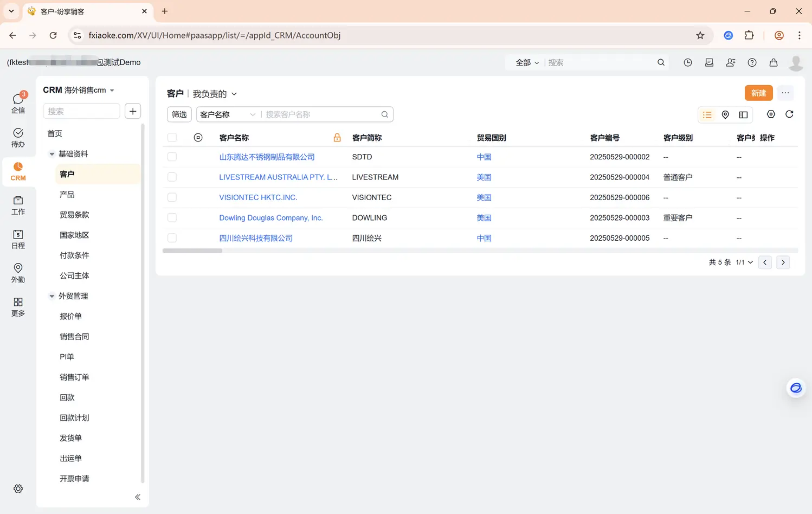The width and height of the screenshot is (812, 514).
Task: Open the floating assistant bubble icon
Action: coord(796,388)
